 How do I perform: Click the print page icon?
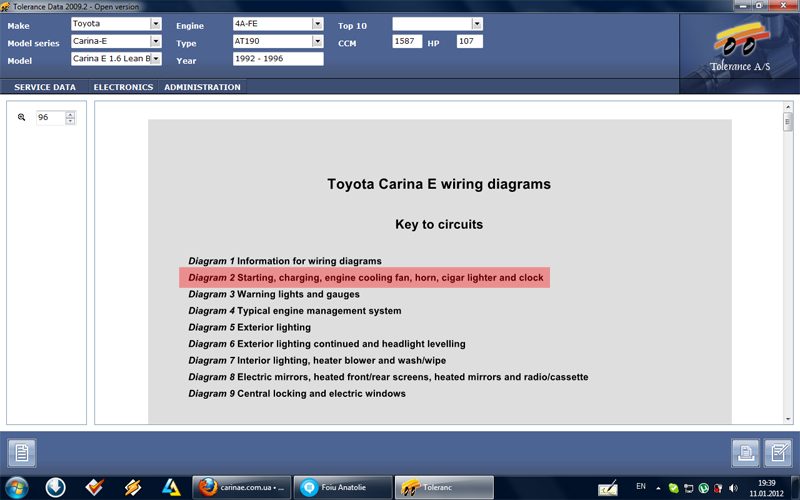[x=745, y=453]
